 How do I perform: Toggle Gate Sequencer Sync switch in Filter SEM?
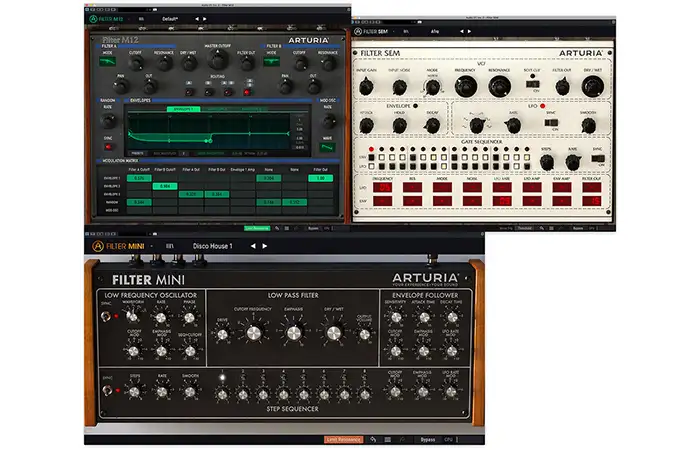pos(598,158)
